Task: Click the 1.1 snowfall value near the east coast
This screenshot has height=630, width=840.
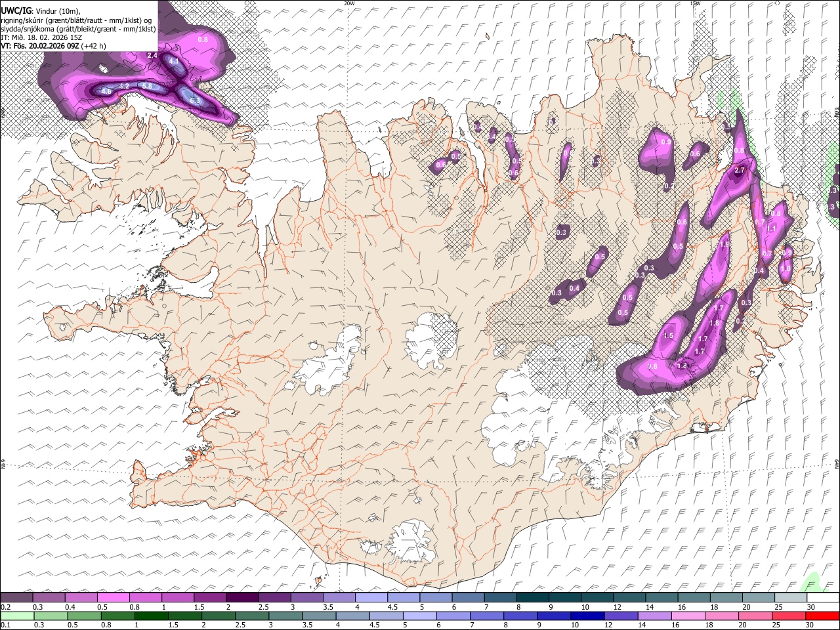Action: coord(772,228)
